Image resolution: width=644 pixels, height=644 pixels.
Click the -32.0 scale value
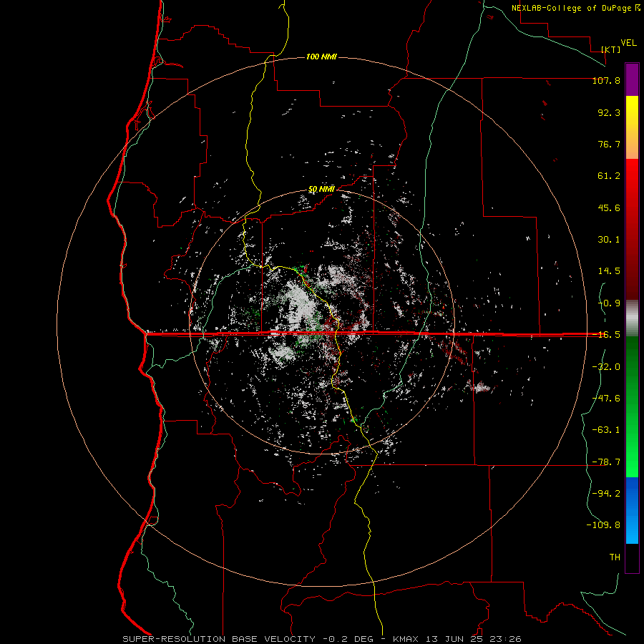(x=606, y=367)
